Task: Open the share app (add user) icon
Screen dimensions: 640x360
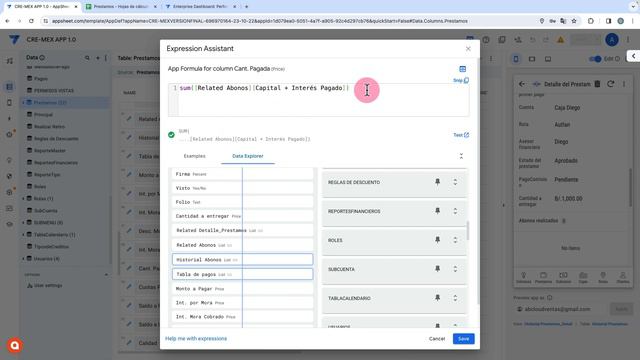Action: [518, 40]
